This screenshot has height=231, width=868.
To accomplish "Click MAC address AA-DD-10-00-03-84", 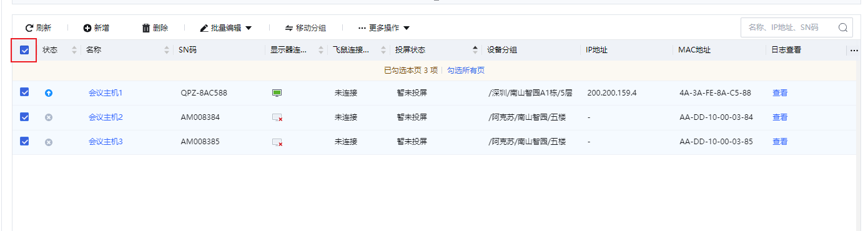I will click(716, 117).
